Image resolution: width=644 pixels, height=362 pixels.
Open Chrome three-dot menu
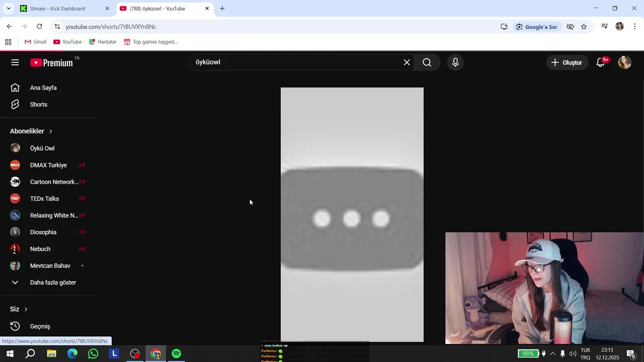point(635,27)
